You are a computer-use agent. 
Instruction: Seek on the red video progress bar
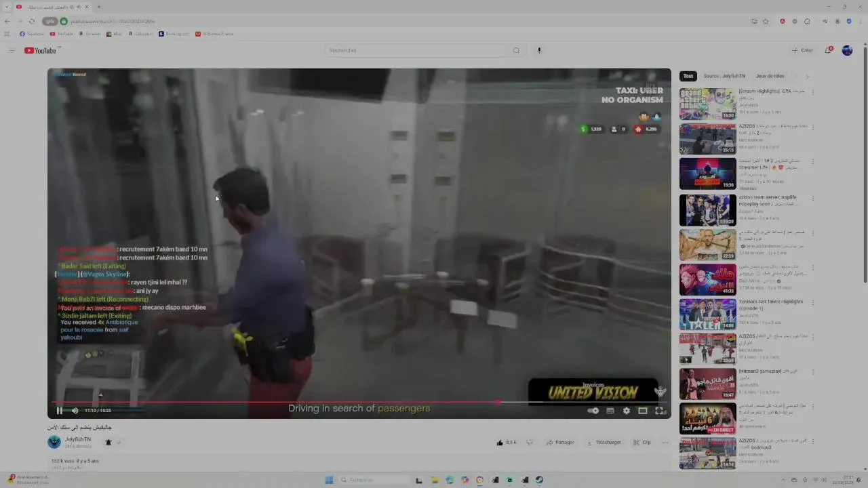pos(359,402)
